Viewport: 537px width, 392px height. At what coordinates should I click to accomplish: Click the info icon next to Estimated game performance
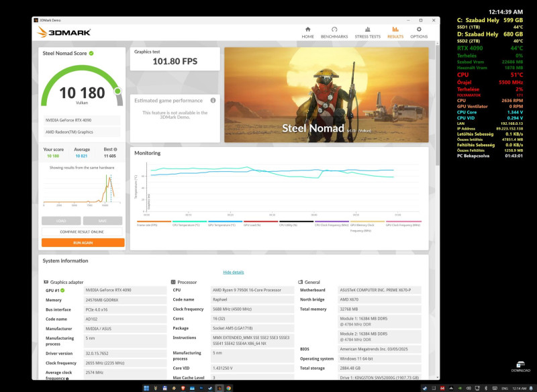(x=213, y=100)
